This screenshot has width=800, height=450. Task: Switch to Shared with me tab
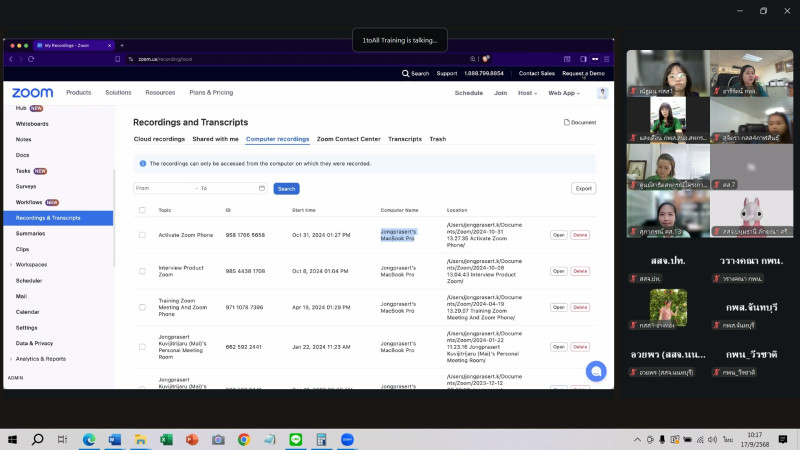click(215, 139)
